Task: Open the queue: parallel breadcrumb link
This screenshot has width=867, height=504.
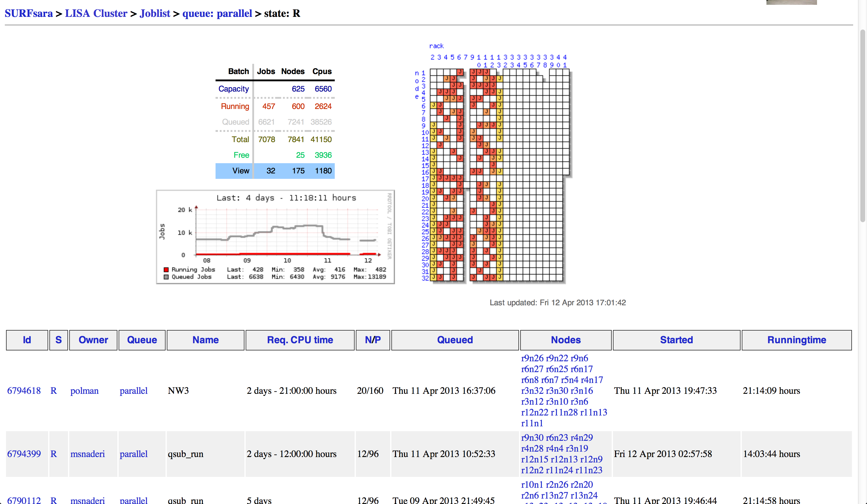Action: pyautogui.click(x=217, y=14)
